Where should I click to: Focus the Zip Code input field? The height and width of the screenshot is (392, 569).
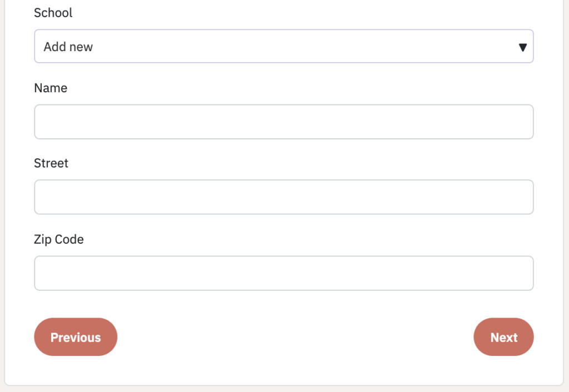284,273
